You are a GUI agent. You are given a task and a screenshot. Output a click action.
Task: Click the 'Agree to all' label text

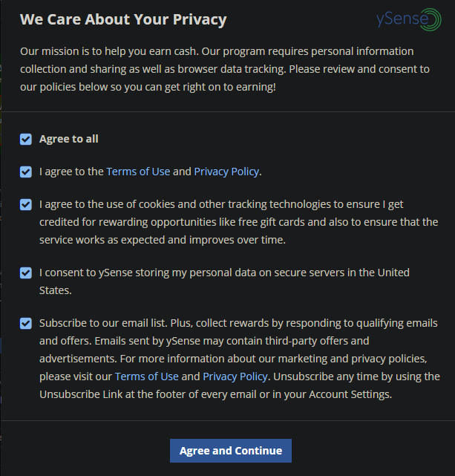pos(69,139)
